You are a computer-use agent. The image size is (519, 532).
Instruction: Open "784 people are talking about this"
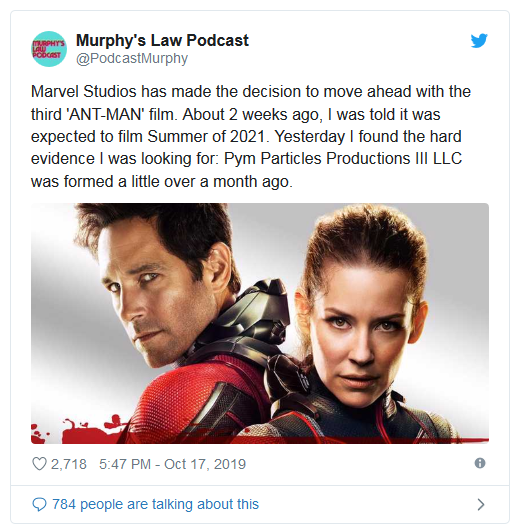[x=155, y=504]
